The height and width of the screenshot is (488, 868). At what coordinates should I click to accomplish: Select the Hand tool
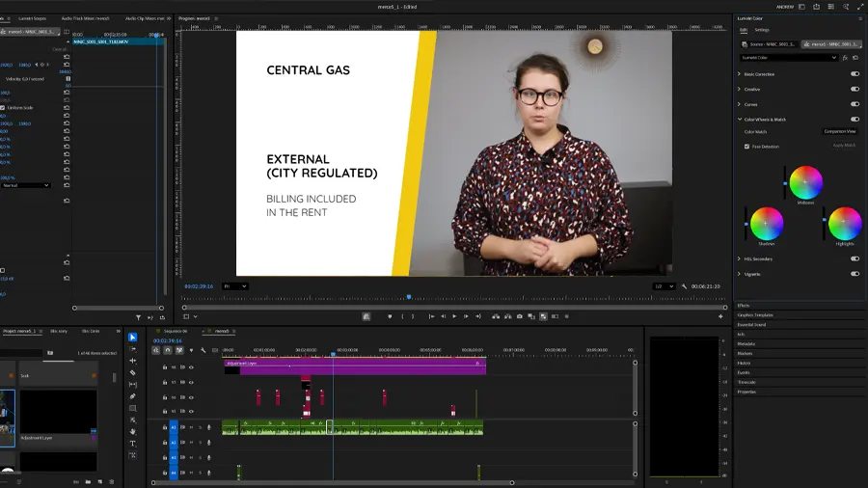pyautogui.click(x=132, y=431)
